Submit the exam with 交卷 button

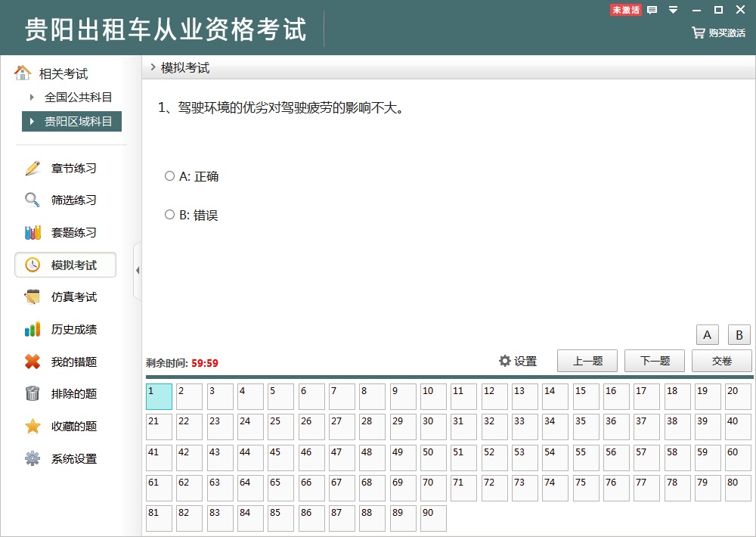(x=721, y=361)
